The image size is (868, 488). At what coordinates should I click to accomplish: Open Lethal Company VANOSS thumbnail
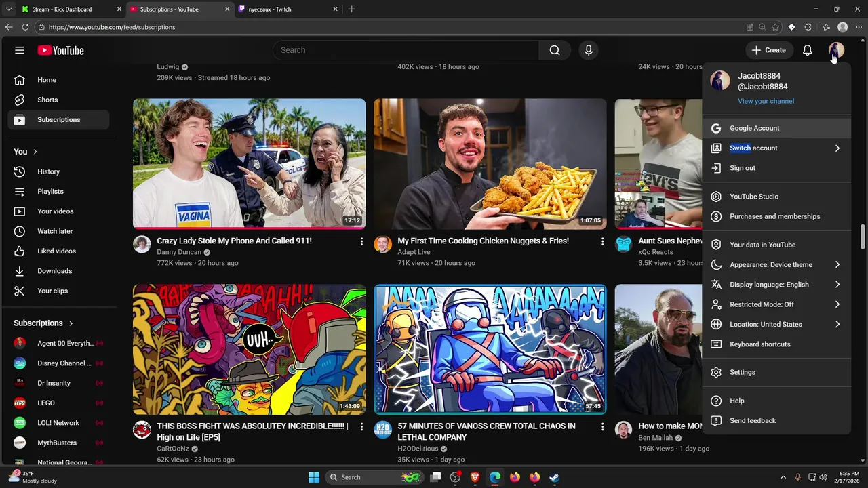point(490,349)
